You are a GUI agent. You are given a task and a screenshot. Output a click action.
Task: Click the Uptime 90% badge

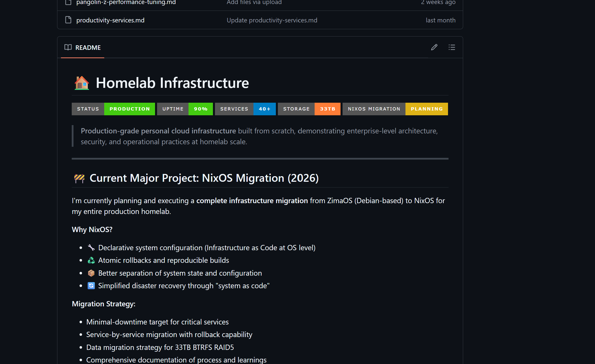(x=185, y=109)
